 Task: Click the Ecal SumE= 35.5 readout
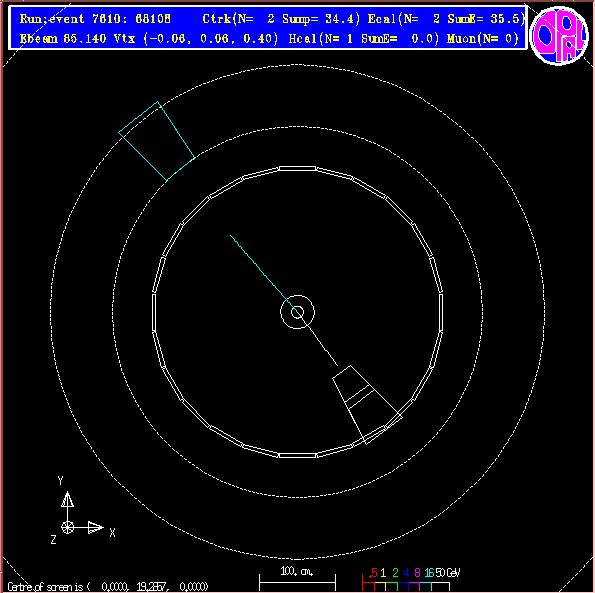tap(446, 19)
